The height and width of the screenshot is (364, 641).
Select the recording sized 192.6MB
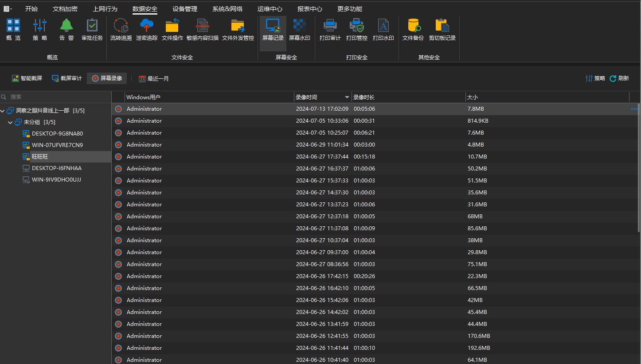374,348
